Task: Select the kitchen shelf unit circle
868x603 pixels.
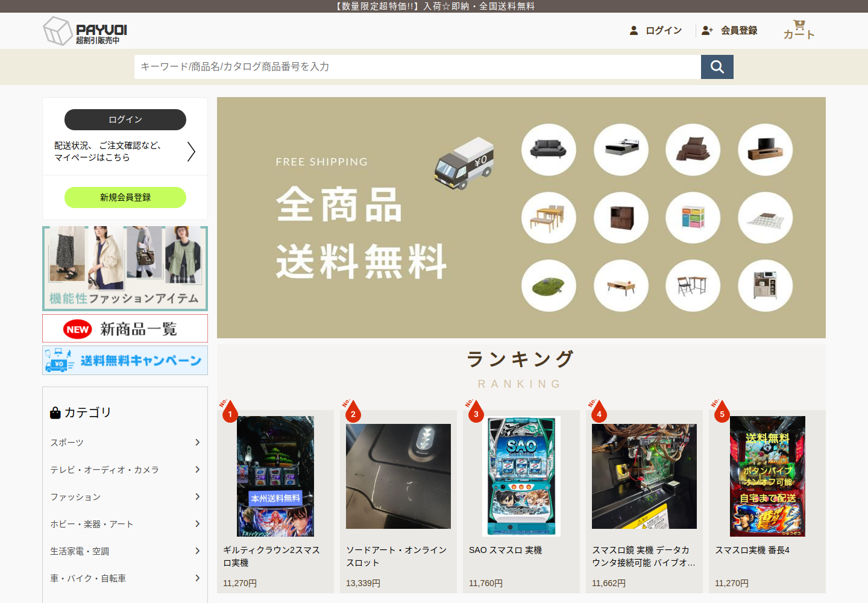Action: coord(766,286)
